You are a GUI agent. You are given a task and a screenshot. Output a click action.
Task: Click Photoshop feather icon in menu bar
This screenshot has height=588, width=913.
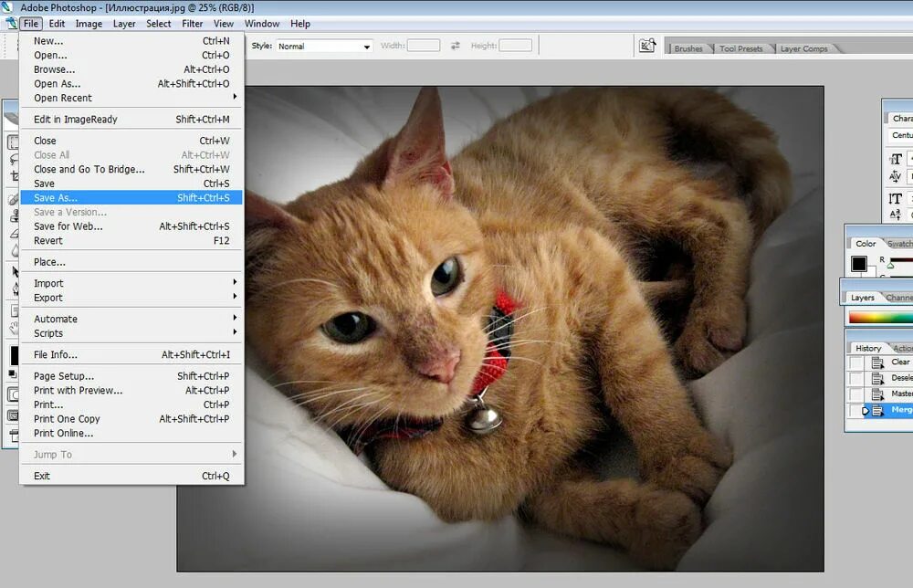[x=11, y=24]
